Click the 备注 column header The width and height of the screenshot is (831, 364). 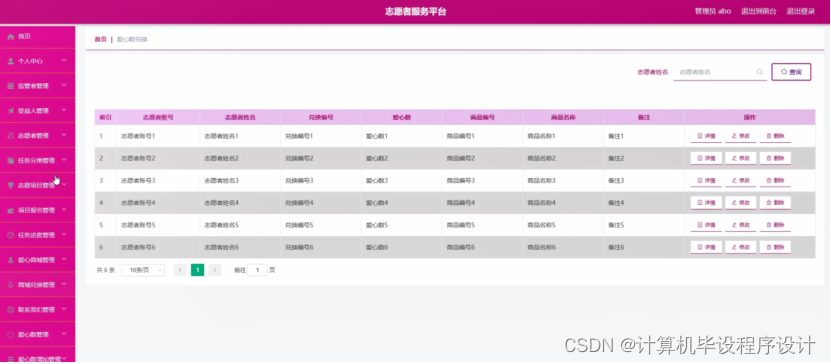pos(644,117)
